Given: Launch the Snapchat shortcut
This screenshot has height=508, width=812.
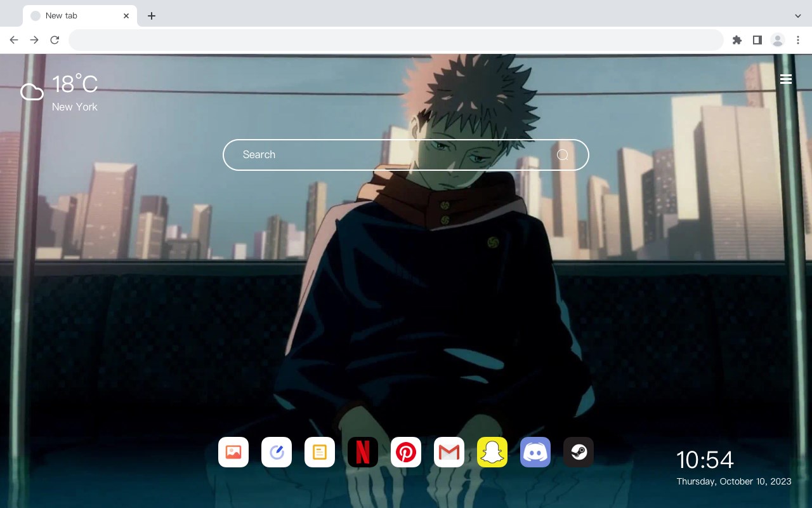Looking at the screenshot, I should [x=492, y=452].
